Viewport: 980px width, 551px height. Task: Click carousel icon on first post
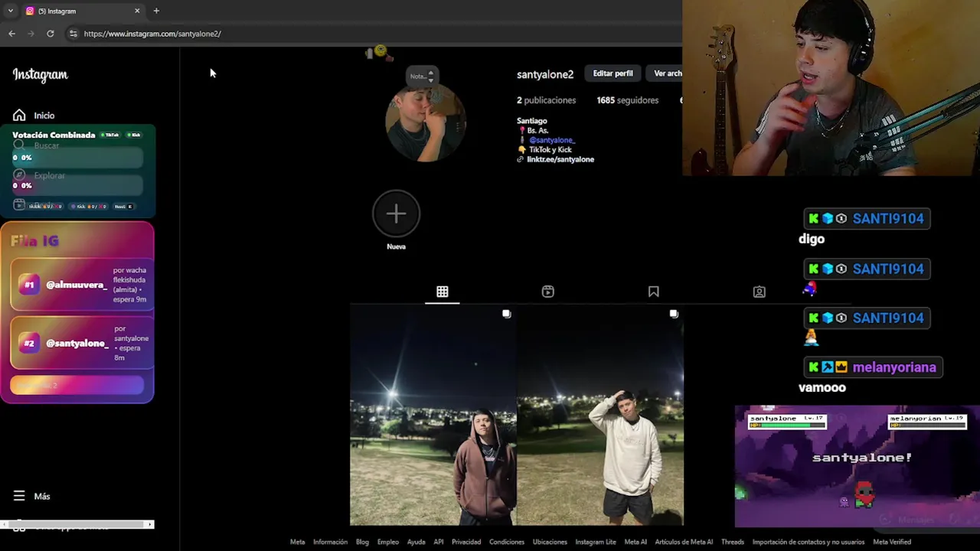coord(506,314)
